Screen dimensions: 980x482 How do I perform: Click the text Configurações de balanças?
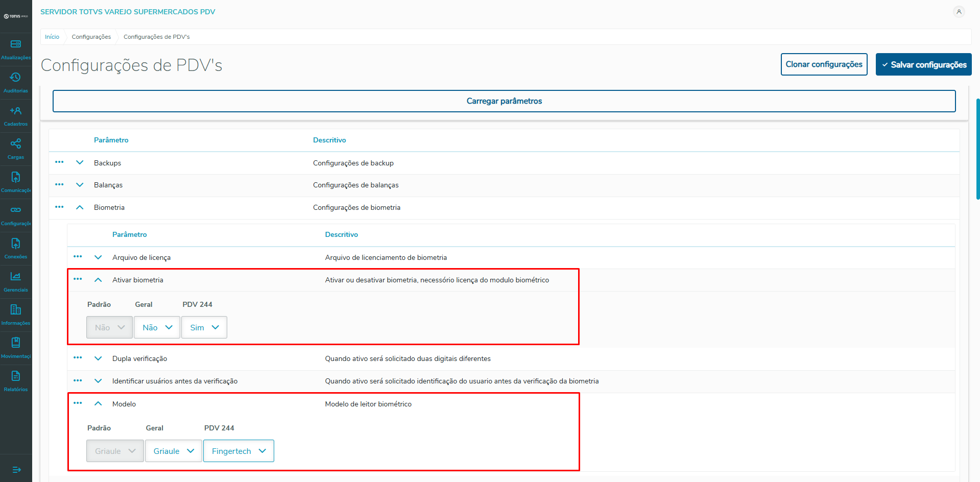(356, 185)
